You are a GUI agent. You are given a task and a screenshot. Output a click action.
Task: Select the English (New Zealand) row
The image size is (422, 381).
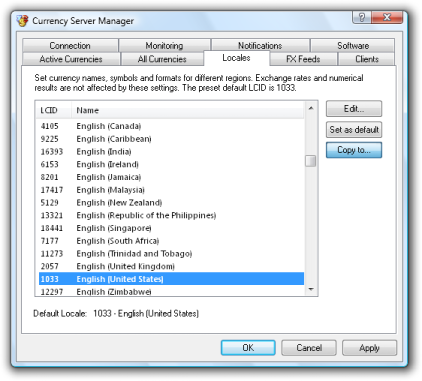click(x=171, y=202)
